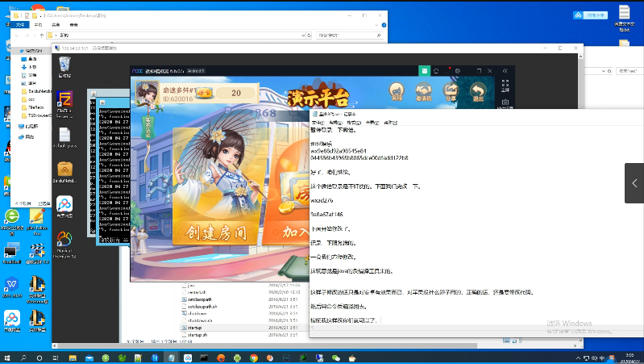Expand the Explorer address bar dropdown
The width and height of the screenshot is (644, 364).
pyautogui.click(x=303, y=36)
